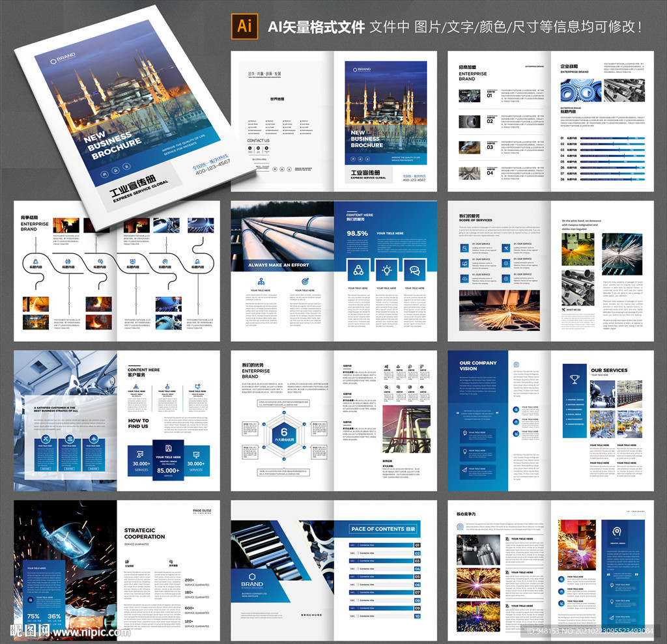Select the pipeline photo above ALWAYS MAKE AN EFFORT
The width and height of the screenshot is (667, 644).
pyautogui.click(x=283, y=236)
